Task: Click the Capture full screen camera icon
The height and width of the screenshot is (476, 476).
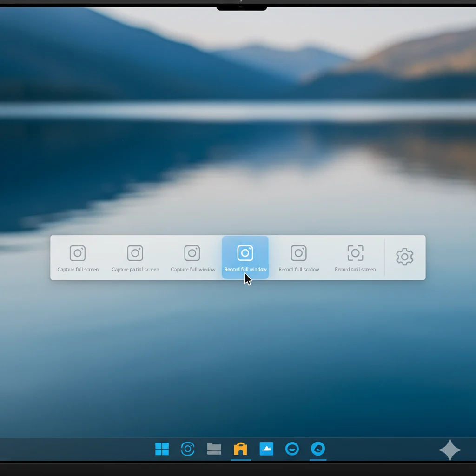Action: pyautogui.click(x=78, y=253)
